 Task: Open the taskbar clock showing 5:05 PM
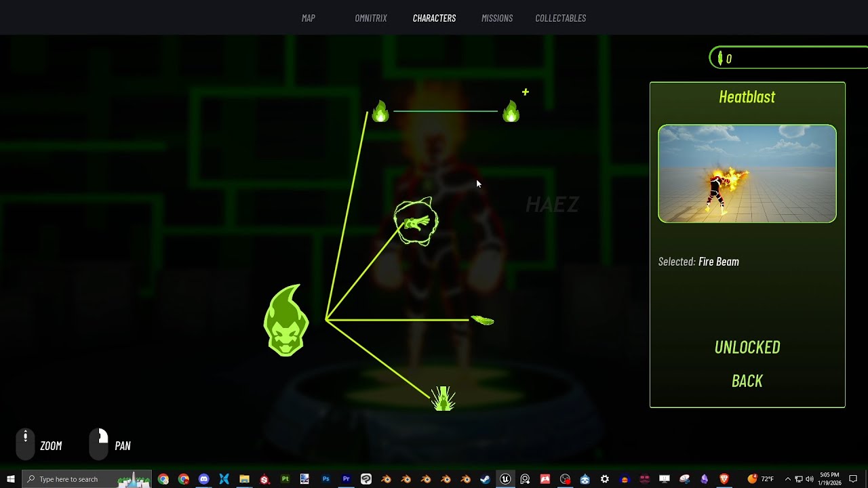tap(829, 479)
